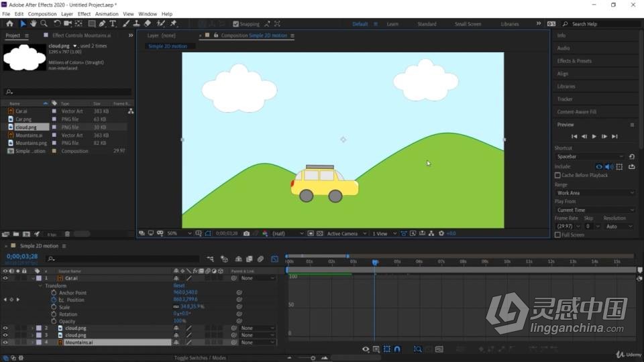Click Reset for the Transform group
The height and width of the screenshot is (362, 644).
(x=178, y=286)
